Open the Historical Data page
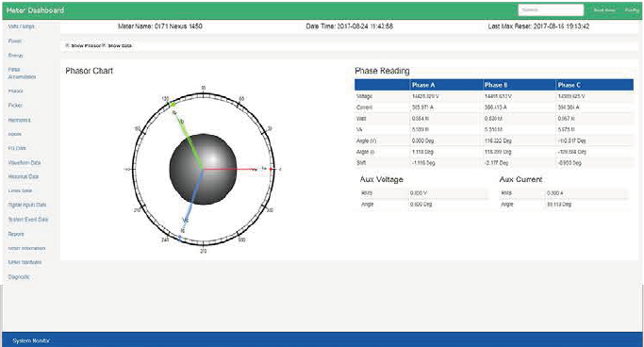The image size is (644, 347). (24, 176)
